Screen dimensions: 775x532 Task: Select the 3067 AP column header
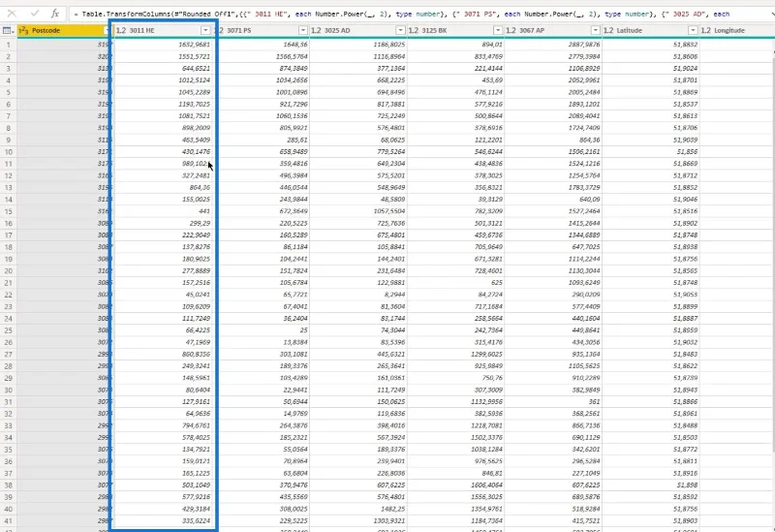552,31
